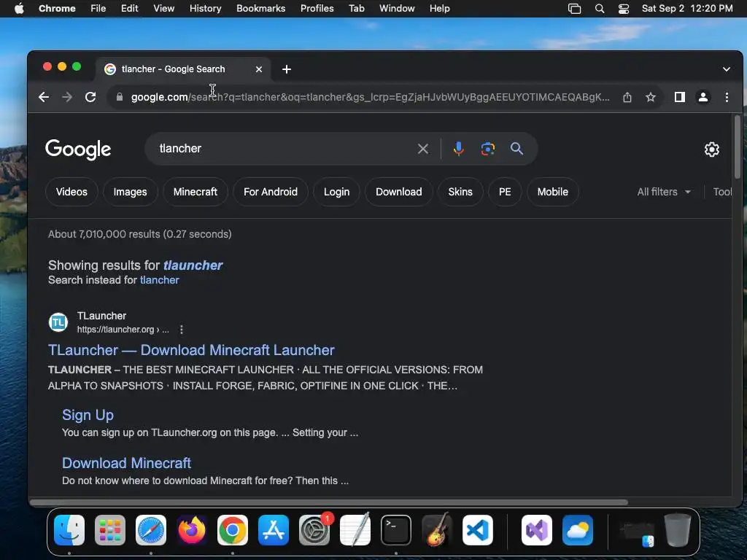Start voice search with microphone

(x=458, y=149)
